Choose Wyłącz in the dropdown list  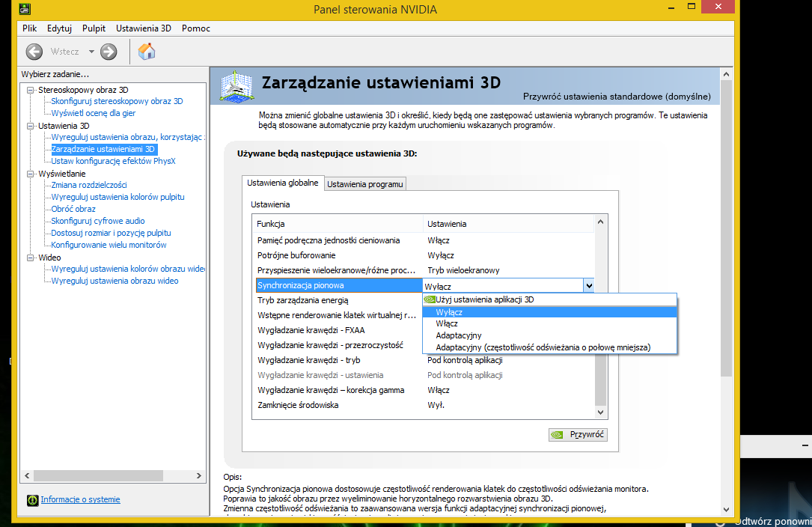tap(549, 312)
